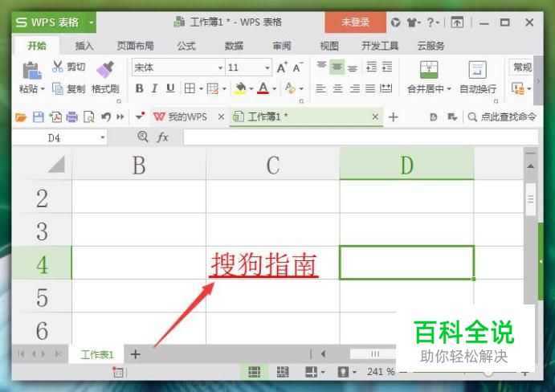The height and width of the screenshot is (392, 555).
Task: Click the fill color bucket icon
Action: click(x=240, y=88)
